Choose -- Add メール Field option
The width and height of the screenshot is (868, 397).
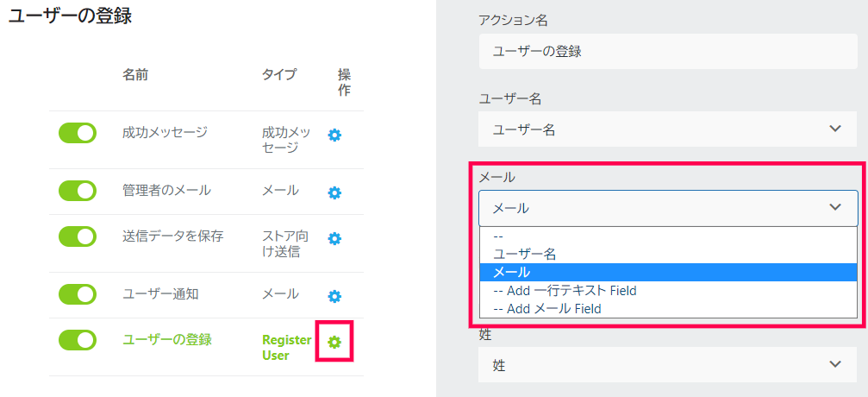(668, 308)
